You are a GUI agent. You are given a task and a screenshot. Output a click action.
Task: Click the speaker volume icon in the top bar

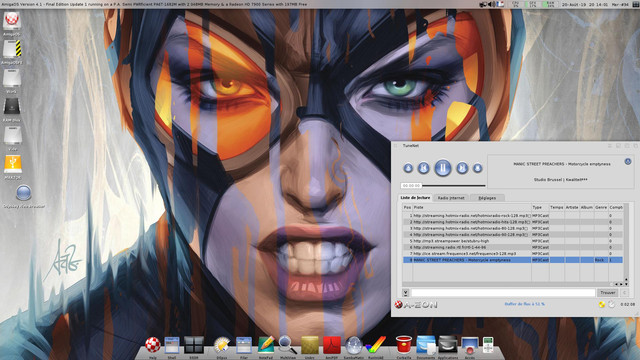(492, 4)
